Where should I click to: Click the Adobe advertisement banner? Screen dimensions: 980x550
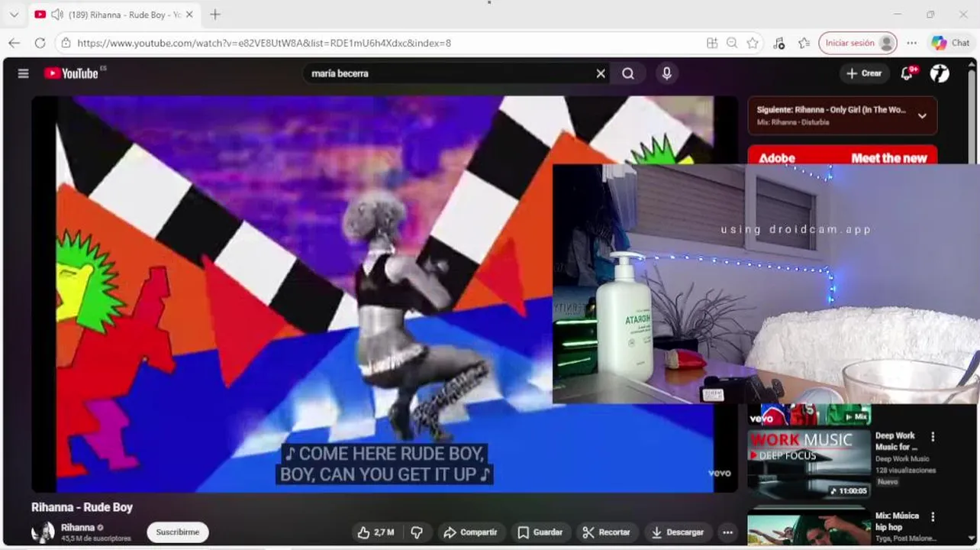click(x=843, y=155)
